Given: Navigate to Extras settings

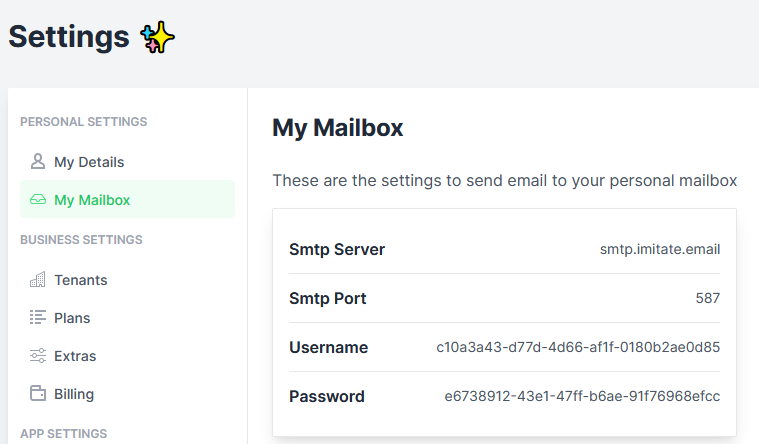Looking at the screenshot, I should pyautogui.click(x=127, y=356).
